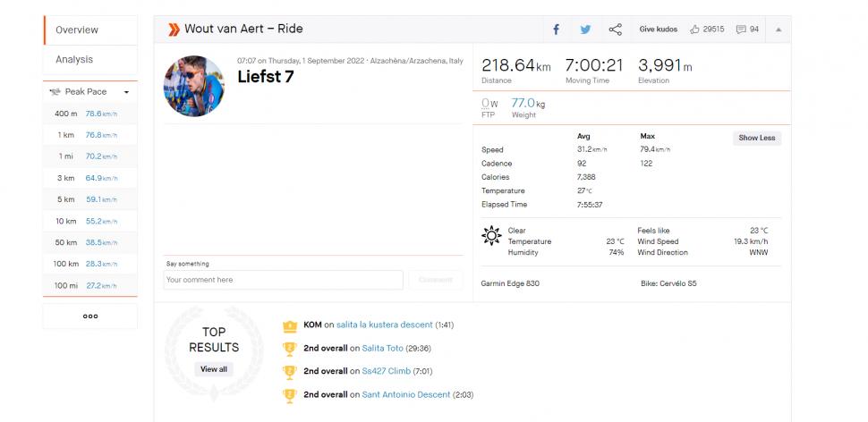Click the 3,991 m elevation value

(x=665, y=66)
